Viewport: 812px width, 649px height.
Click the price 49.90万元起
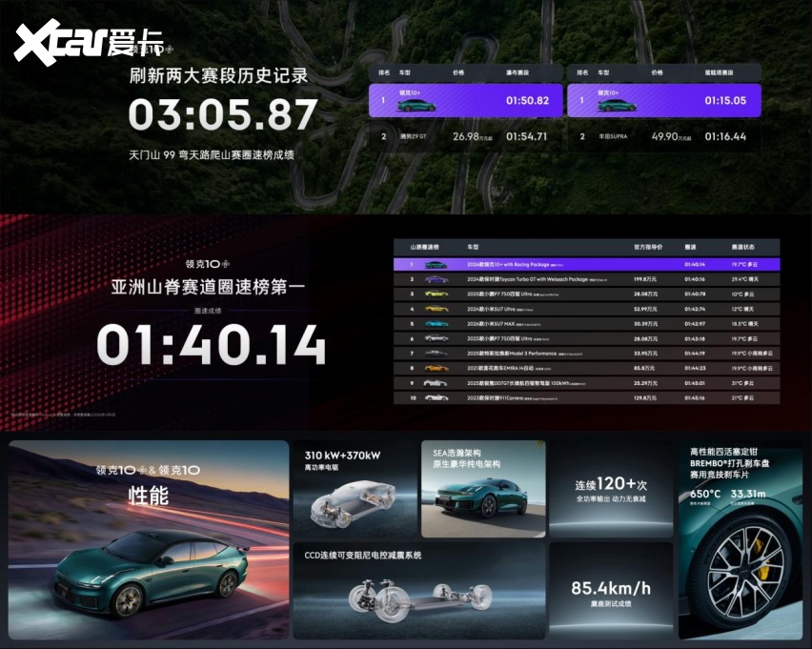(671, 136)
